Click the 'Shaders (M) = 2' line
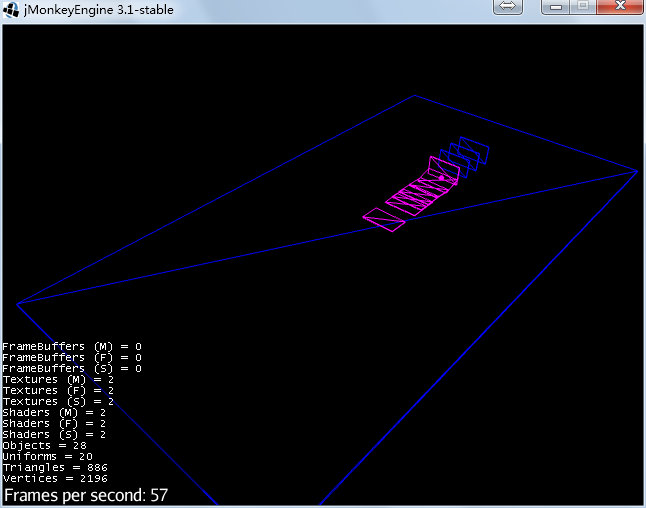Viewport: 646px width, 508px height. [x=54, y=413]
